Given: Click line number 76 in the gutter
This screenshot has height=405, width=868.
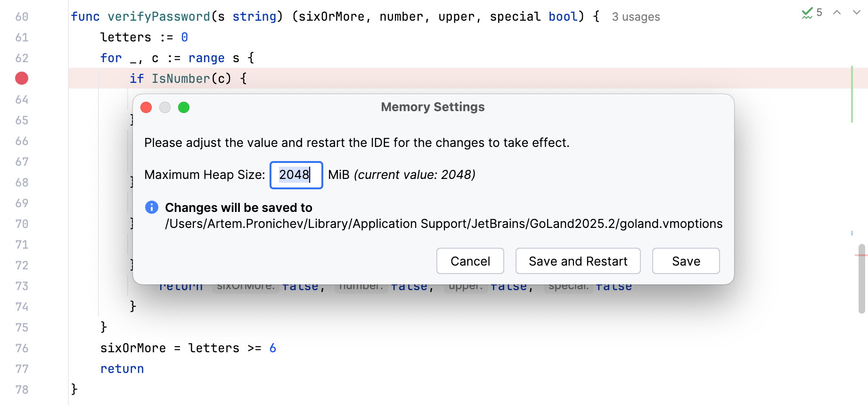Looking at the screenshot, I should (22, 348).
